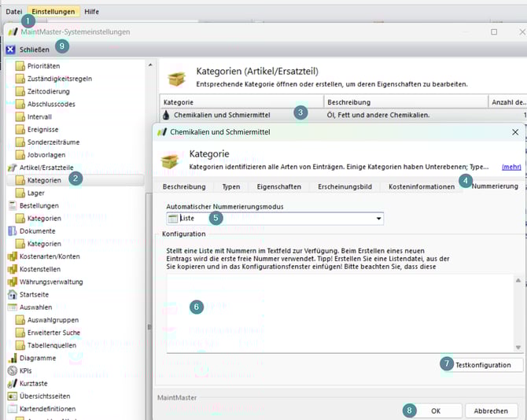Follow the (mehr) link
The image size is (527, 420).
[511, 167]
